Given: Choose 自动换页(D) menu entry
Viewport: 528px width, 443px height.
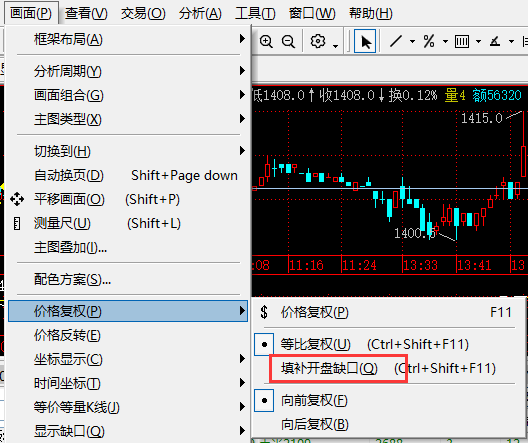Looking at the screenshot, I should (x=128, y=175).
